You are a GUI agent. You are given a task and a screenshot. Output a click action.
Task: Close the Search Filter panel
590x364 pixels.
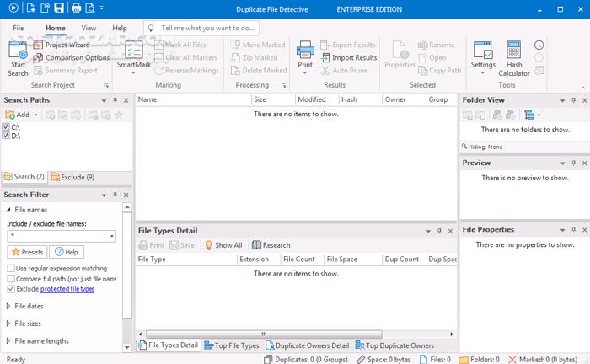pyautogui.click(x=126, y=195)
